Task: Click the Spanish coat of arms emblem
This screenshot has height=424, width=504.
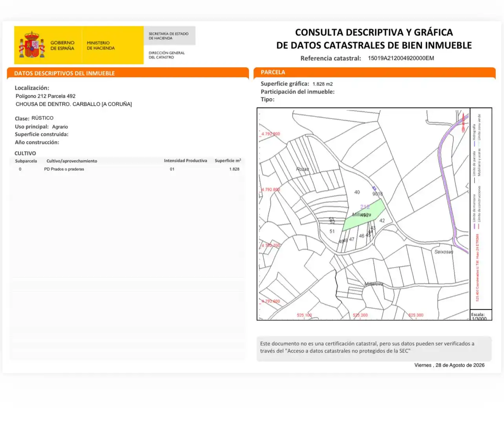Action: (x=31, y=45)
